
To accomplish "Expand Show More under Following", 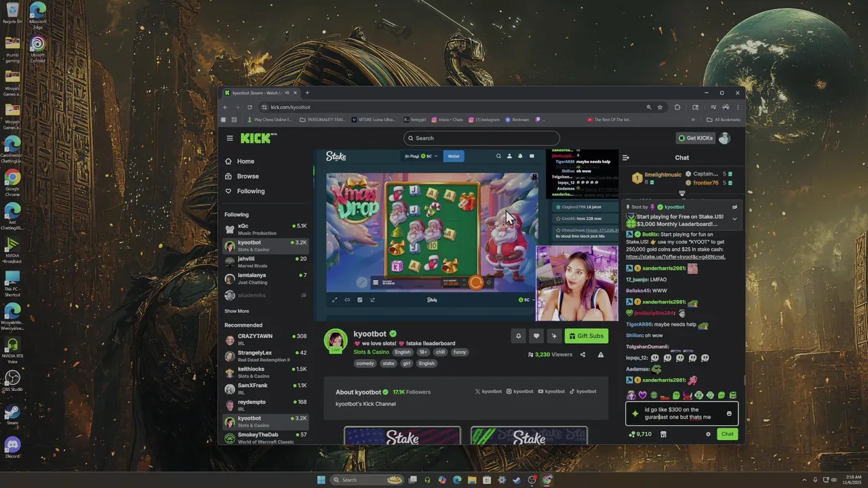I will (237, 311).
